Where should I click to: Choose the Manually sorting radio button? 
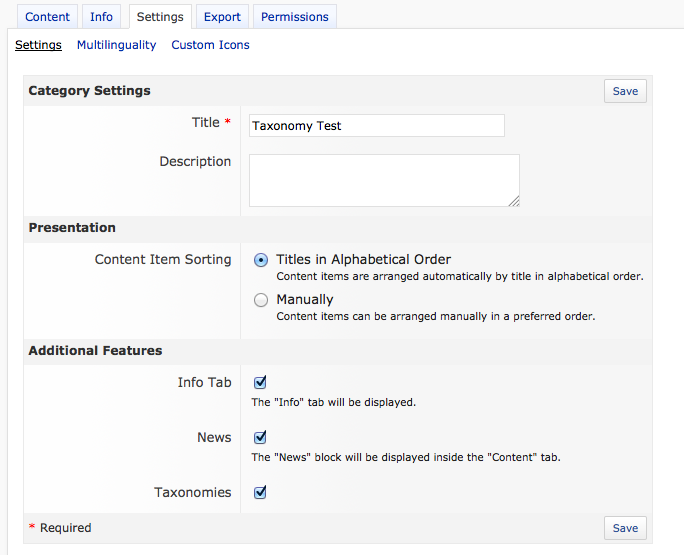(261, 300)
